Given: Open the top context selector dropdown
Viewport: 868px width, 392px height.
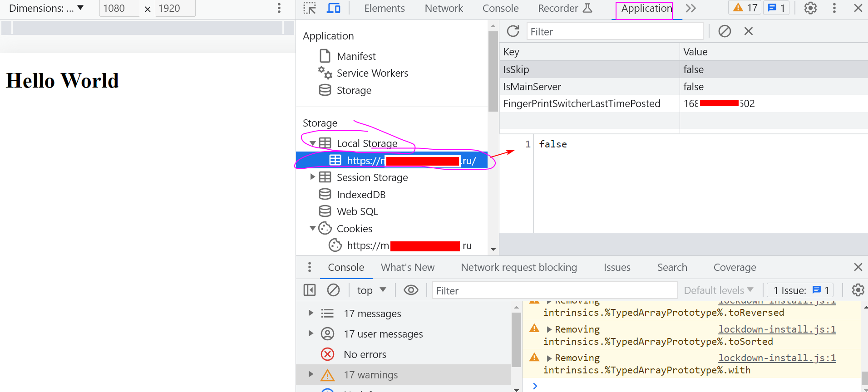Looking at the screenshot, I should pos(371,290).
